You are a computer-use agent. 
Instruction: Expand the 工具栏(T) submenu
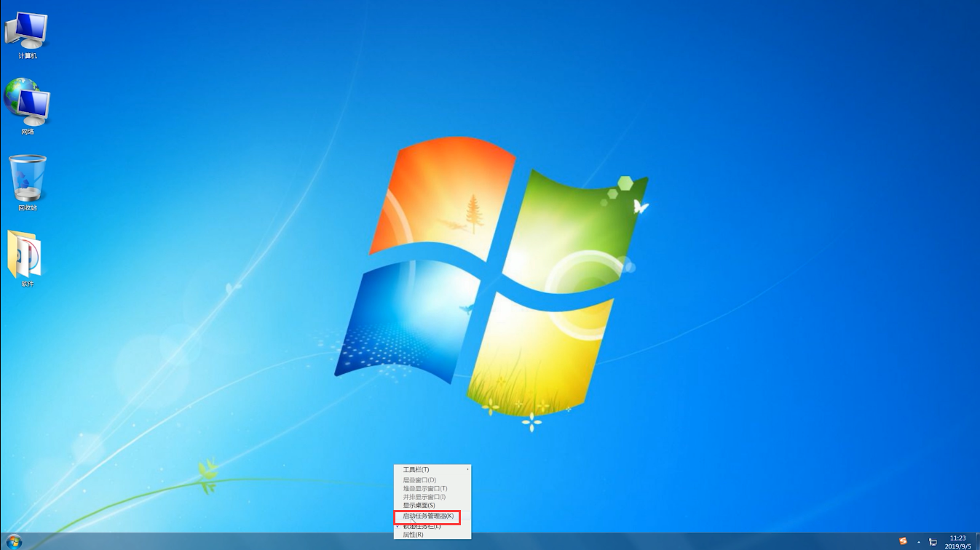point(432,469)
